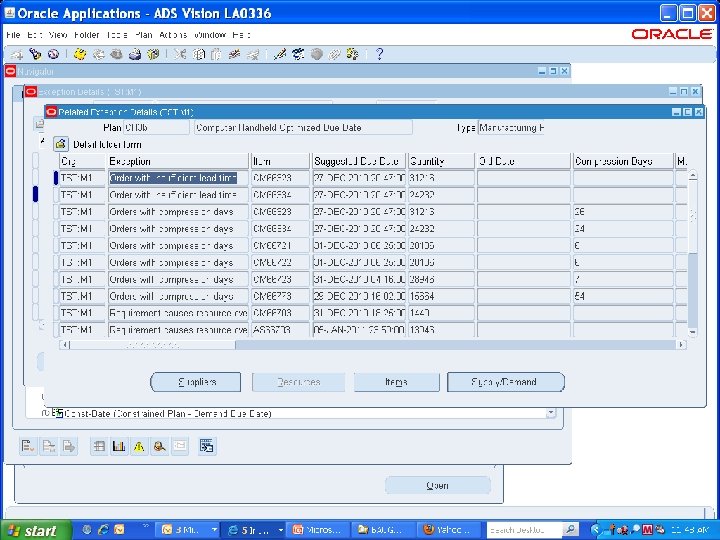The width and height of the screenshot is (720, 540).
Task: Click the Edit Field pencil icon
Action: pos(280,54)
